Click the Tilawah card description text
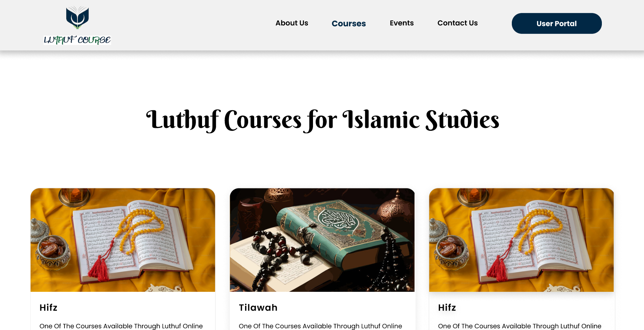This screenshot has height=330, width=644. [320, 326]
